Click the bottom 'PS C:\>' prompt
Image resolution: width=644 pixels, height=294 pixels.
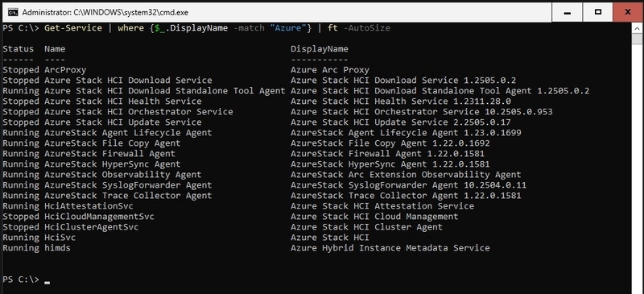pos(21,280)
